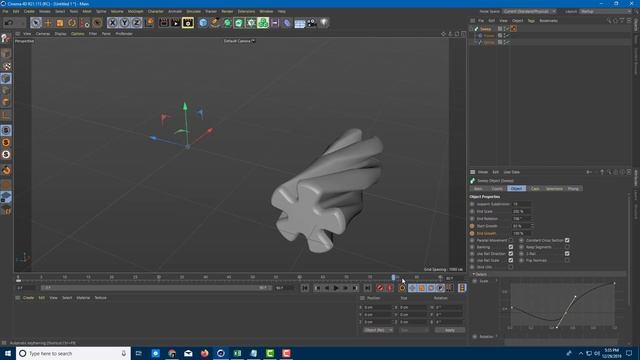Select the Sweep object in Object Manager
Image resolution: width=640 pixels, height=360 pixels.
(x=486, y=29)
